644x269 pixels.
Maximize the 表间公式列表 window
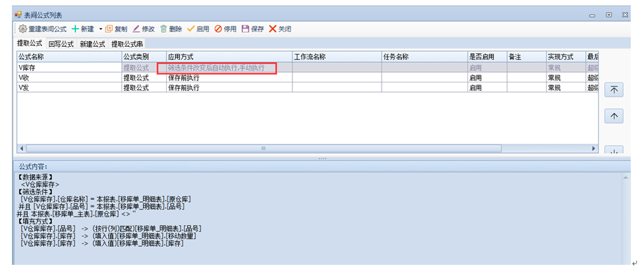609,15
